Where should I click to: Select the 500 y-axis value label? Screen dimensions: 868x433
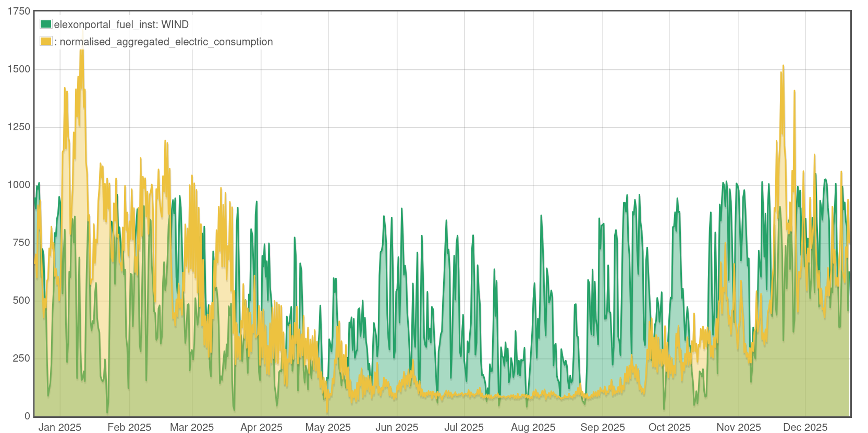pyautogui.click(x=21, y=300)
